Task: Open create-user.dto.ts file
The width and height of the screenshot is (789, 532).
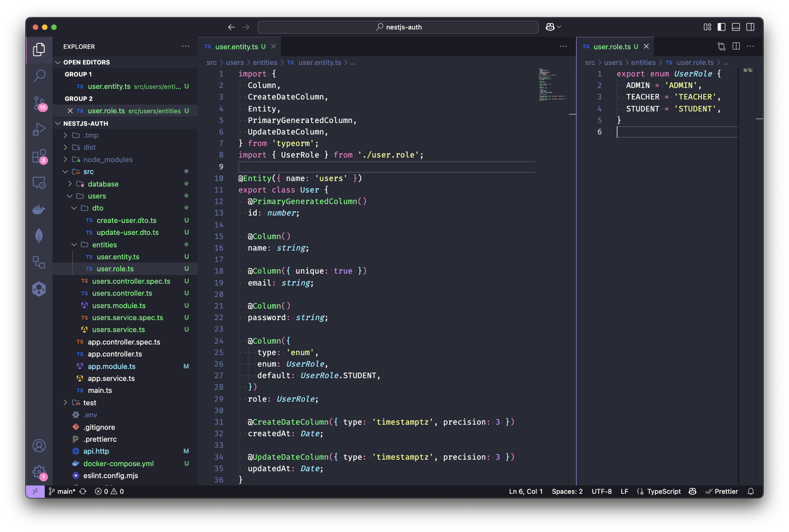Action: click(125, 221)
